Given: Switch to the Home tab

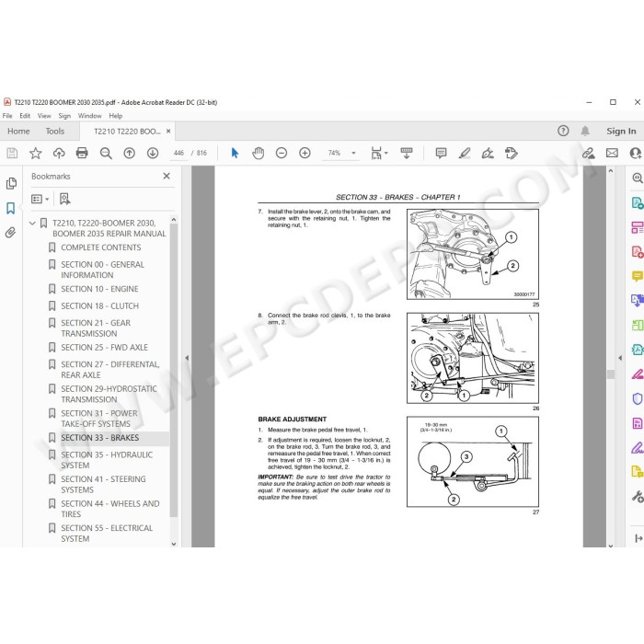Looking at the screenshot, I should pyautogui.click(x=18, y=131).
